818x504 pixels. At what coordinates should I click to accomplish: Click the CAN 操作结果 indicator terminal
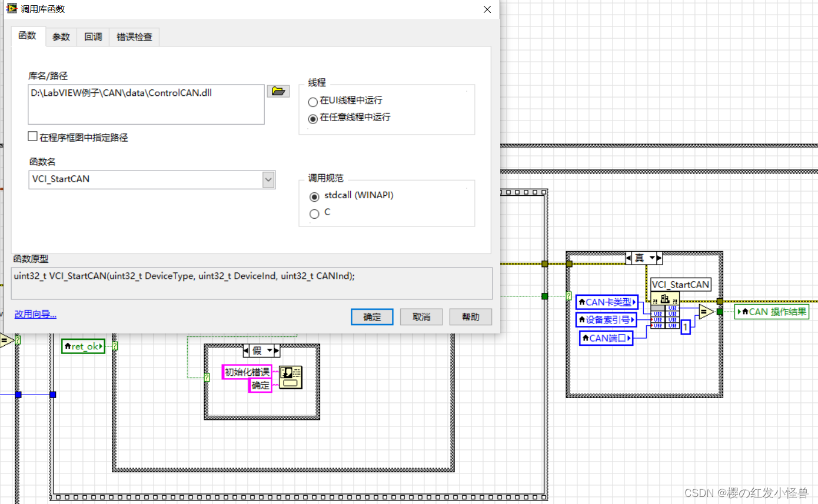772,312
